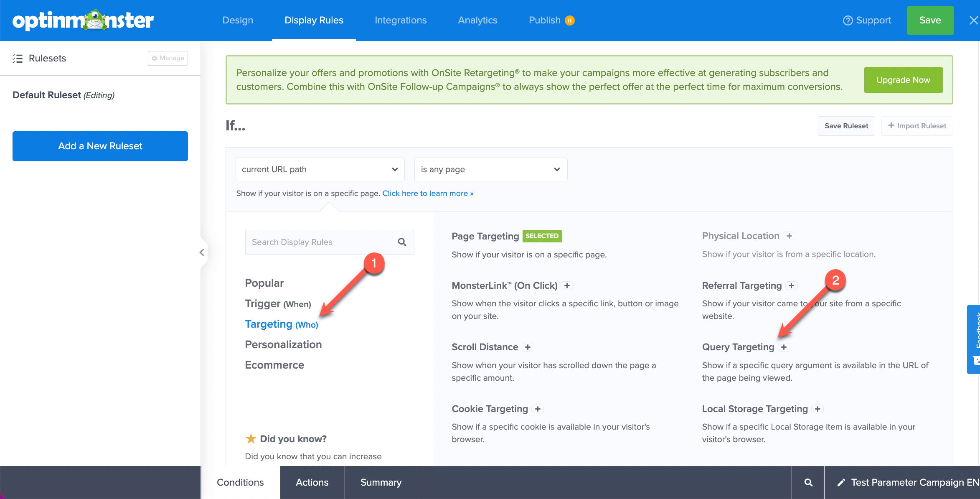980x499 pixels.
Task: Add the MonsterLink (On Click) rule
Action: (567, 286)
